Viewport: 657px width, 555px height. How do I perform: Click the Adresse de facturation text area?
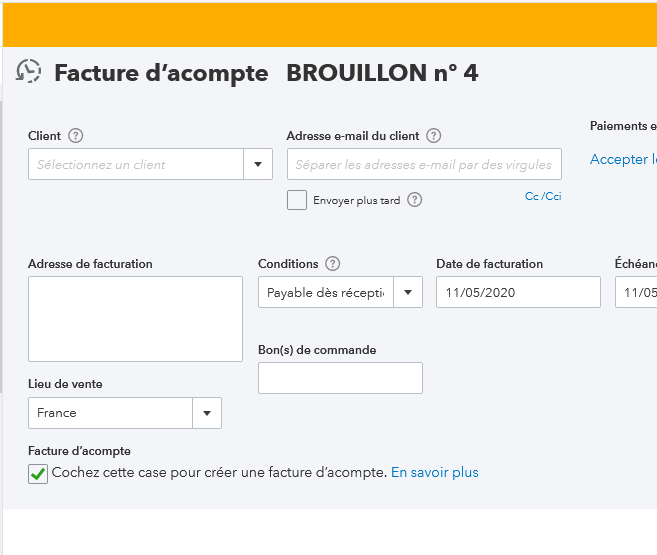tap(135, 319)
